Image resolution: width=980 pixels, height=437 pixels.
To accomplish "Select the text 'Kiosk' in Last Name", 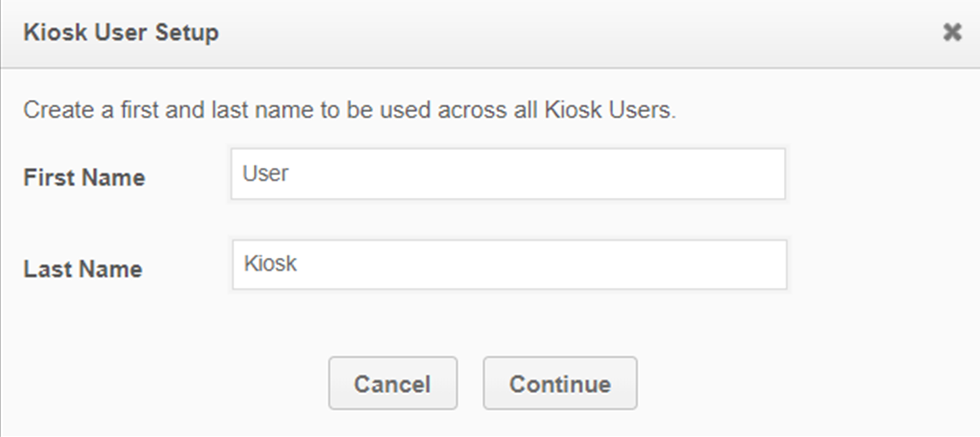I will pyautogui.click(x=270, y=263).
